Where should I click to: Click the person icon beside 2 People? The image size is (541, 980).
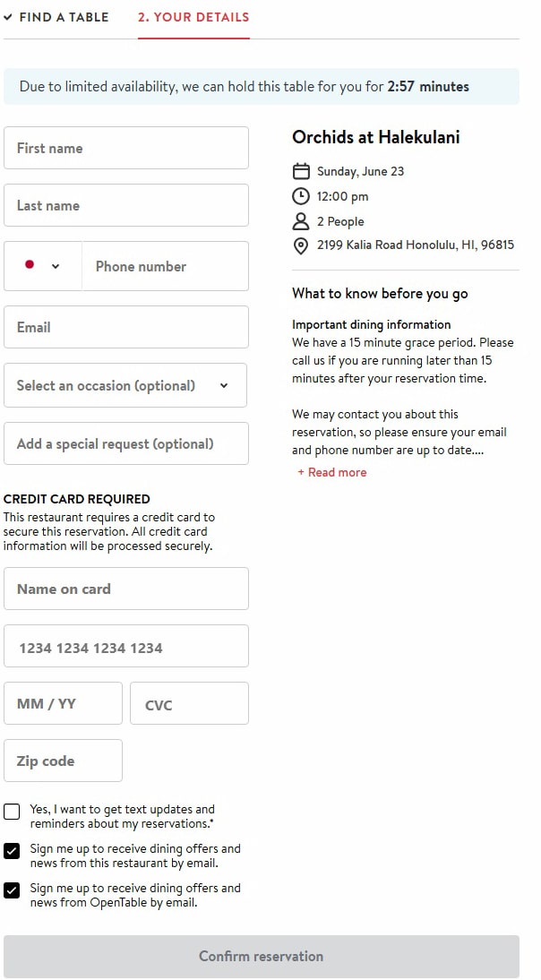[301, 221]
